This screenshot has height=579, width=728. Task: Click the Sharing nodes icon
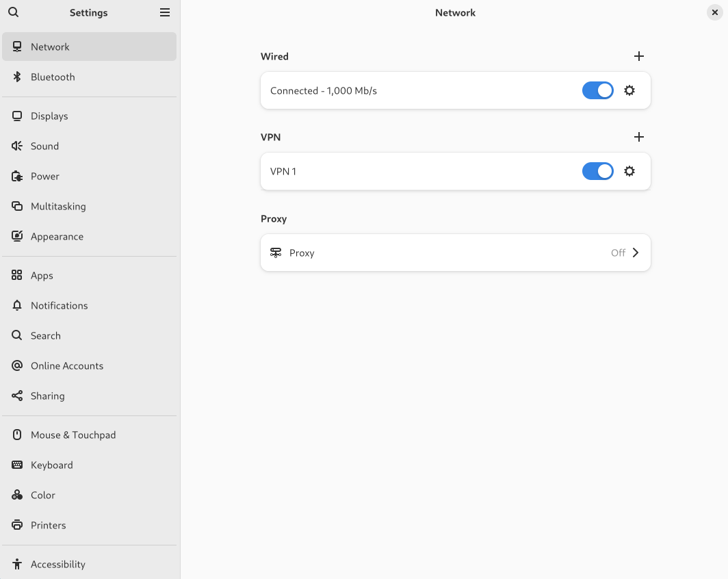[17, 396]
